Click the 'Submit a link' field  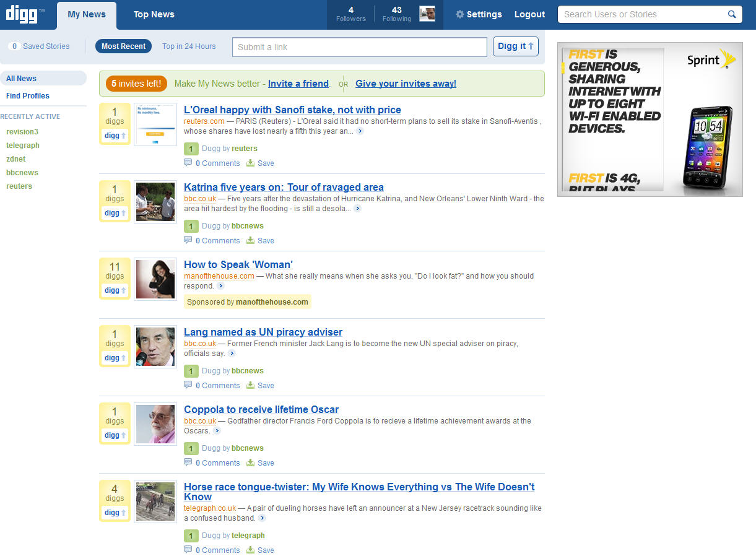coord(360,47)
